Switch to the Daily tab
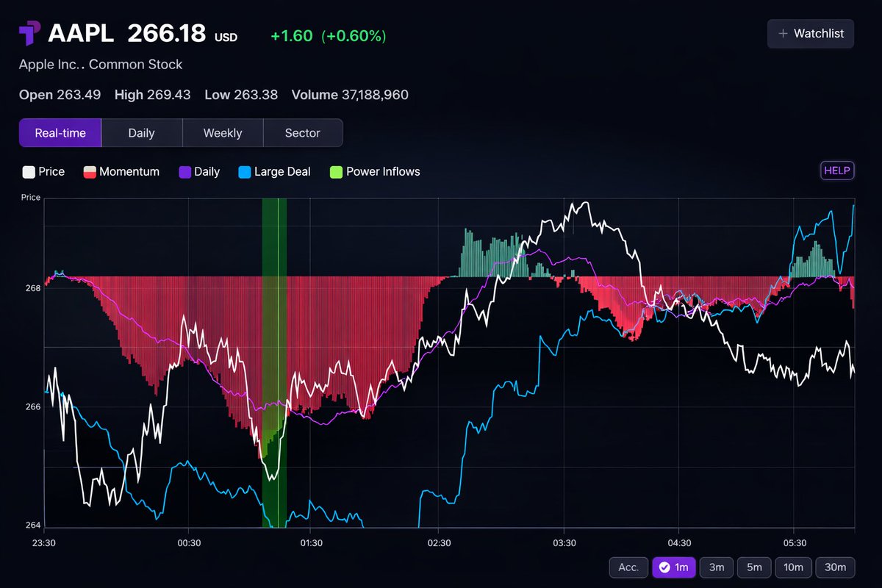Image resolution: width=882 pixels, height=588 pixels. (141, 132)
